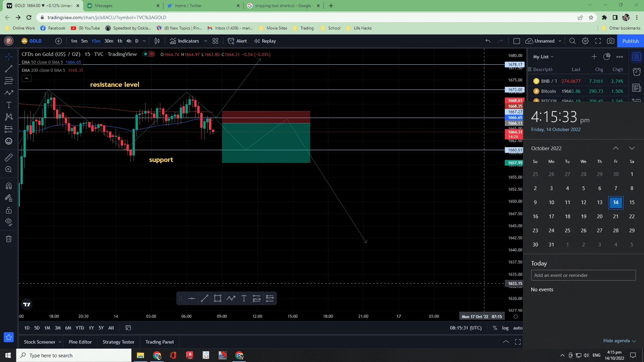Open the layout setup square icon

517,41
